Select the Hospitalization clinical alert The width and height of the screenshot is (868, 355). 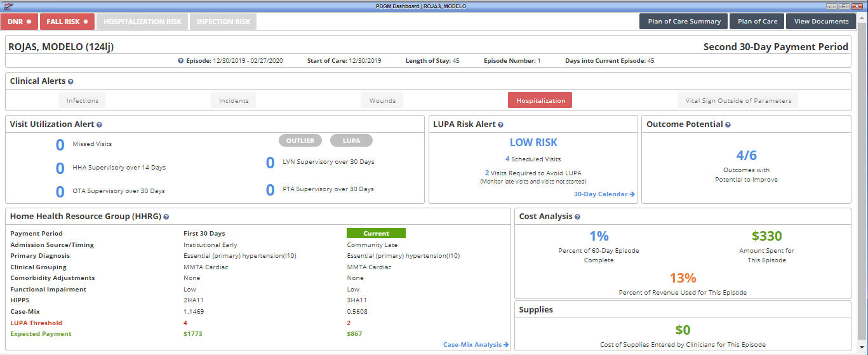coord(540,100)
